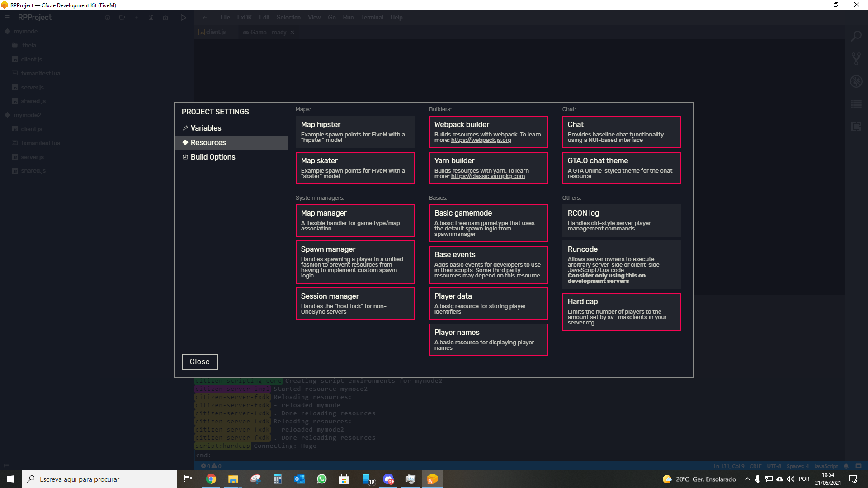Open Outlook from the taskbar

click(x=300, y=479)
